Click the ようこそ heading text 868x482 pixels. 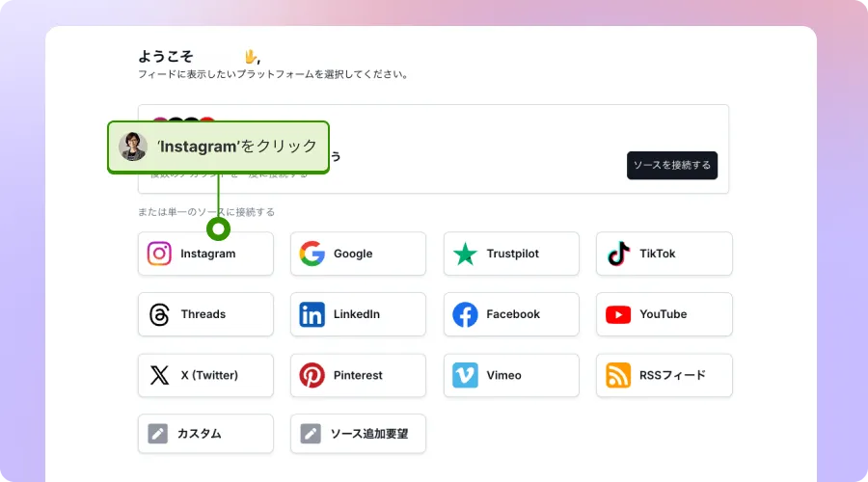pyautogui.click(x=166, y=57)
